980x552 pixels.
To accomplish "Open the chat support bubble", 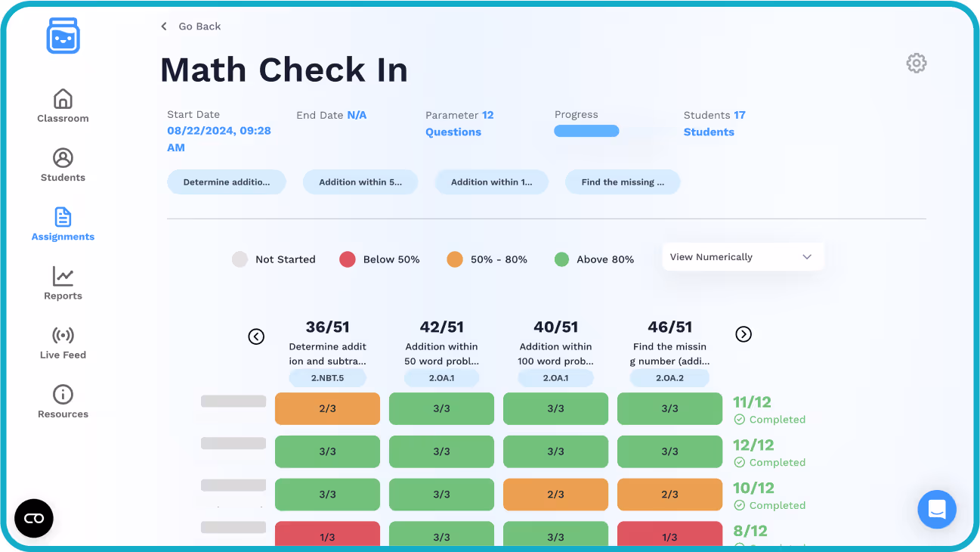I will (937, 510).
